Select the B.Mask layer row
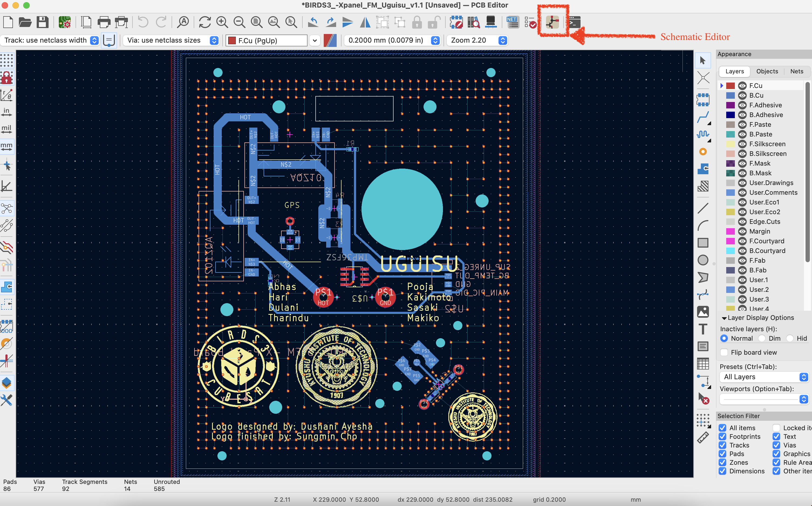The width and height of the screenshot is (812, 506). coord(761,173)
